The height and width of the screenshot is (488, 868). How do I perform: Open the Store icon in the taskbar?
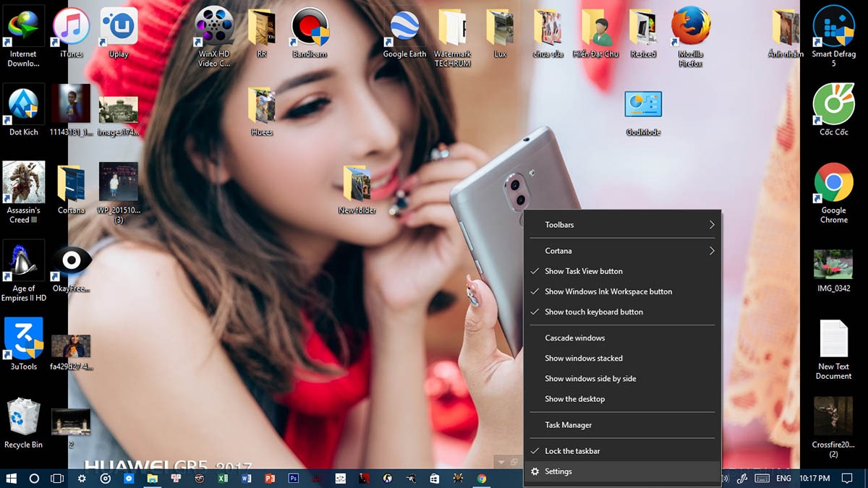pyautogui.click(x=435, y=479)
